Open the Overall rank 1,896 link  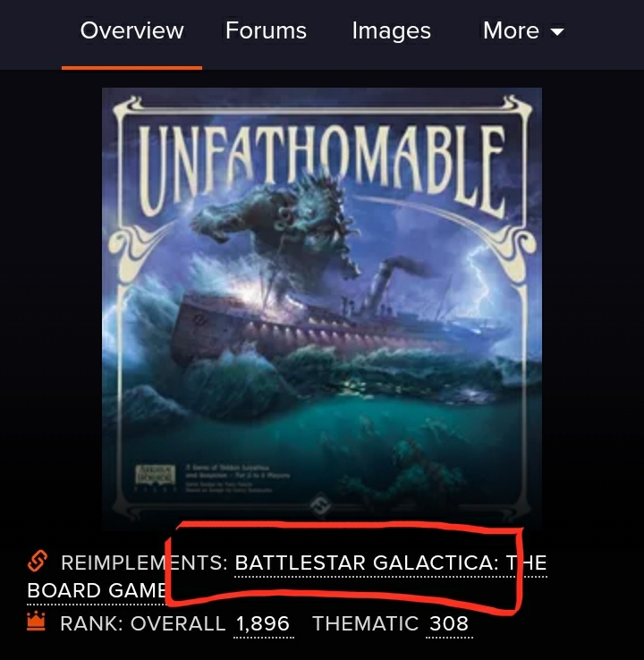(x=263, y=623)
